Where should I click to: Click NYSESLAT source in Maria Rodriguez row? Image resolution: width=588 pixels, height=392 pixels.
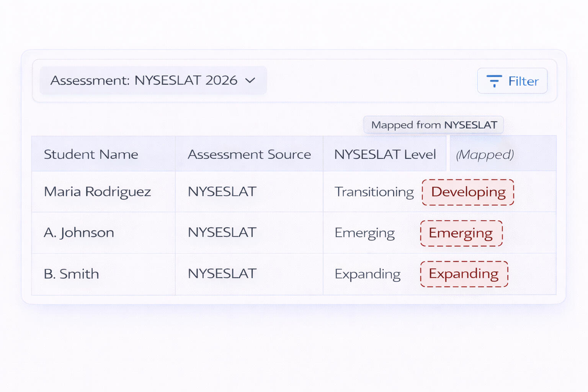click(x=222, y=191)
